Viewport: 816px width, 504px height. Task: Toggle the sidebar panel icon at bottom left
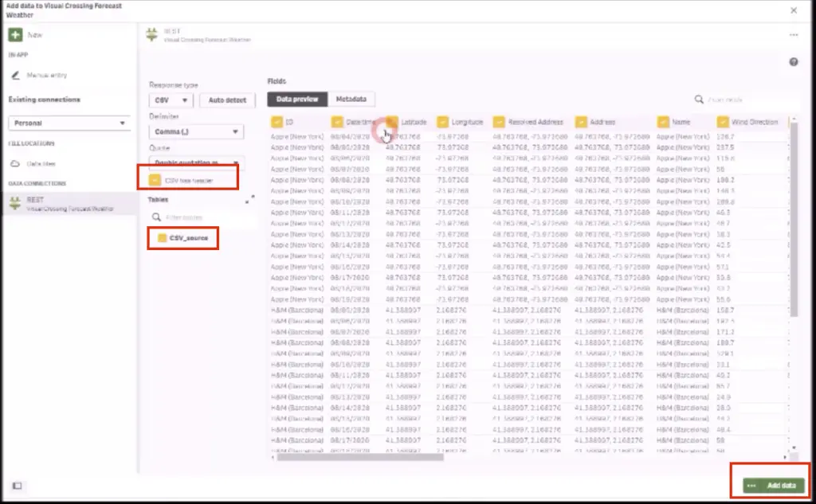pyautogui.click(x=16, y=486)
